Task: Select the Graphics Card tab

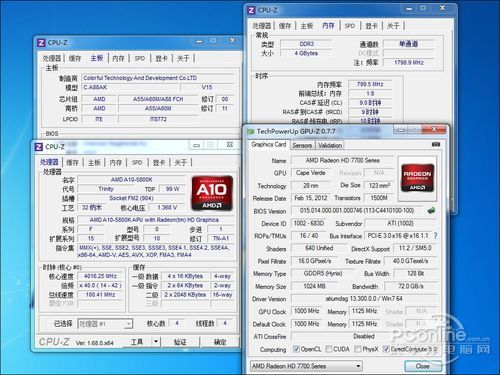Action: (x=269, y=144)
